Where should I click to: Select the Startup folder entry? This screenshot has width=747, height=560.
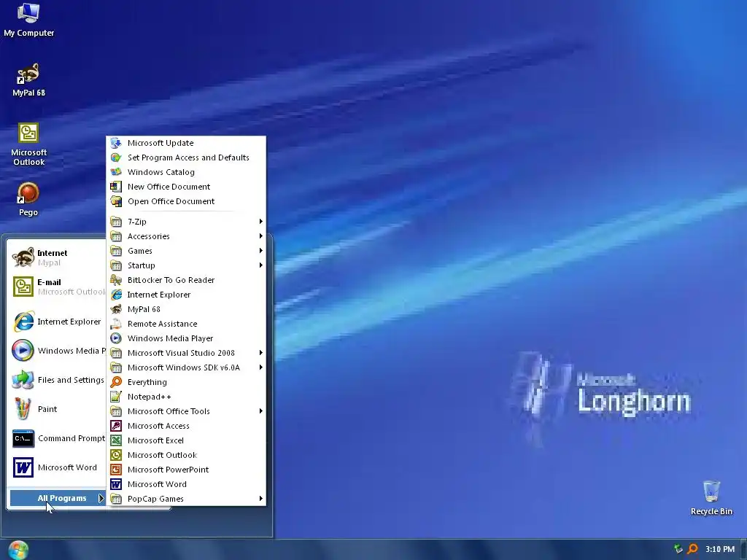click(186, 265)
